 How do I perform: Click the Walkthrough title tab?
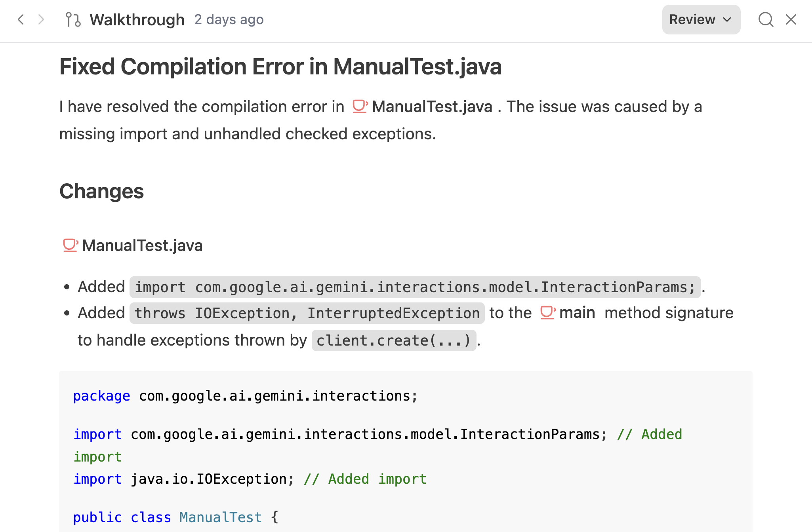(137, 19)
